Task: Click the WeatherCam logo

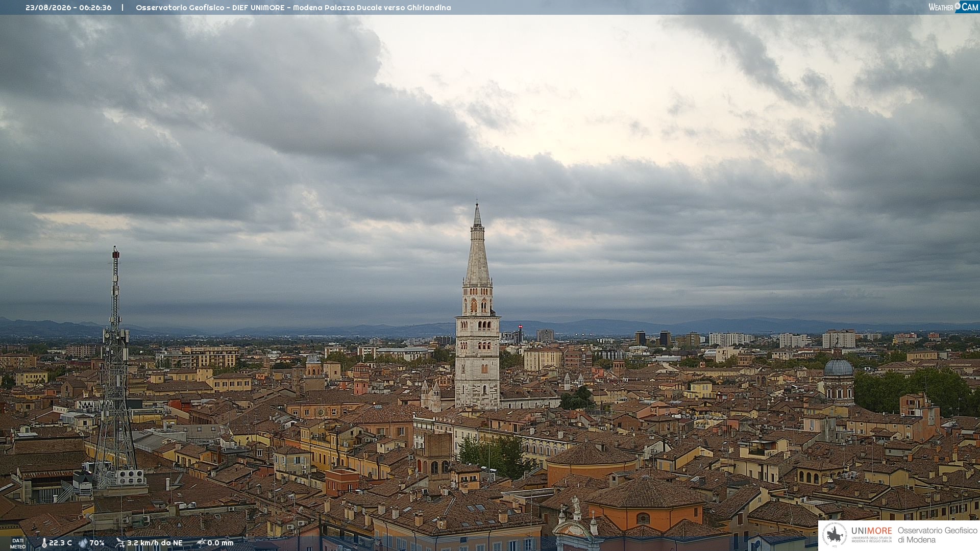Action: click(953, 7)
